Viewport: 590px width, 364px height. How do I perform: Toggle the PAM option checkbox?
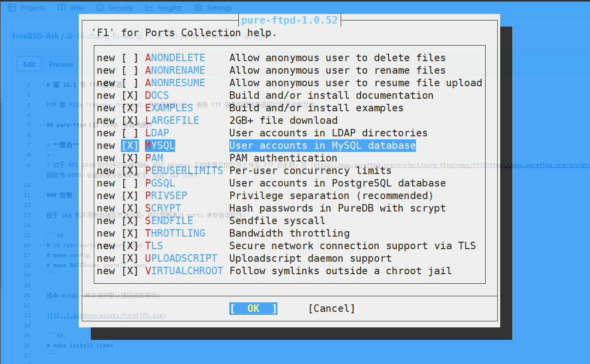click(x=130, y=158)
